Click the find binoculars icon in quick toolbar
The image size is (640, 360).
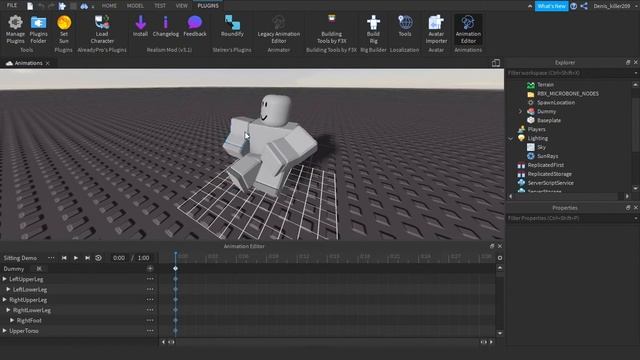click(x=84, y=6)
